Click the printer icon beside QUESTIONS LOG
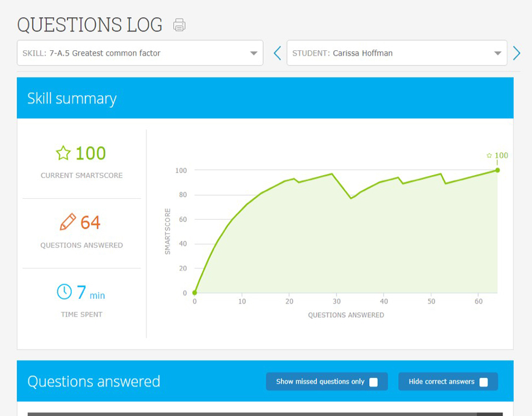Viewport: 532px width, 416px height. [179, 25]
